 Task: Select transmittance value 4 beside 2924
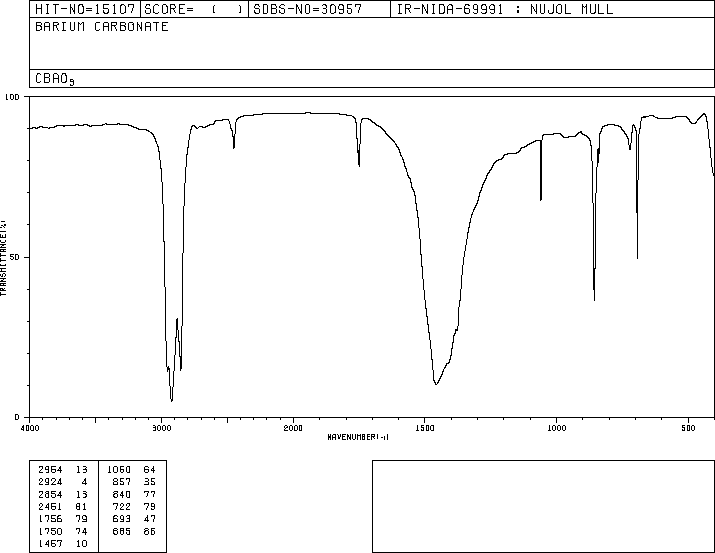pyautogui.click(x=84, y=482)
